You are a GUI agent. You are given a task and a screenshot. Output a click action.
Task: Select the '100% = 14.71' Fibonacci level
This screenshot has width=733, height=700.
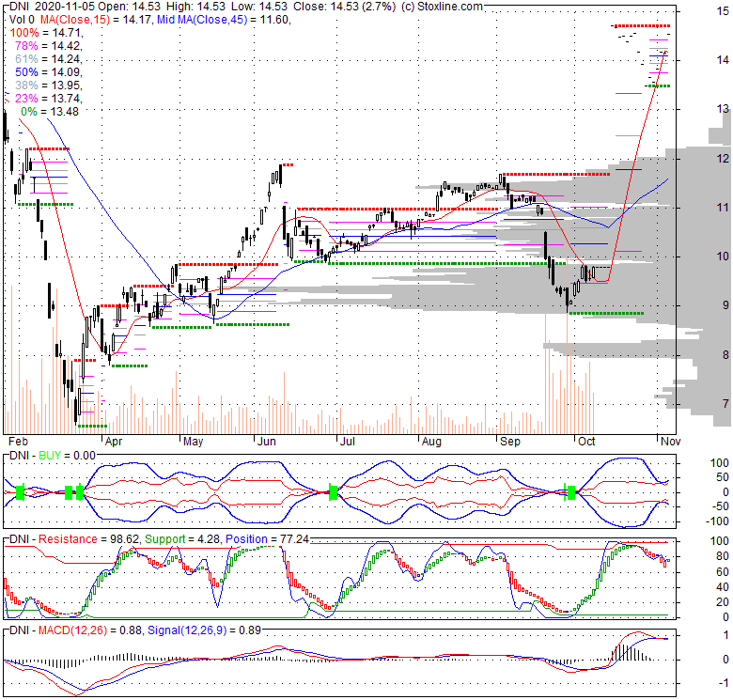(47, 33)
